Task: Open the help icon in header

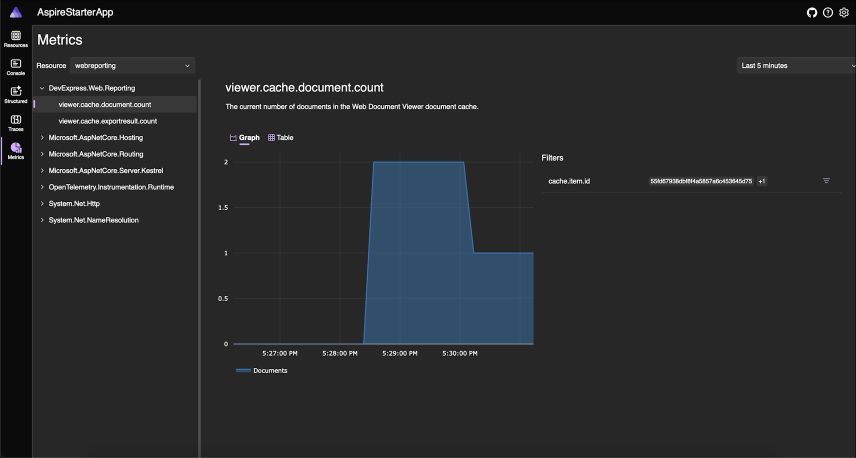Action: [x=828, y=12]
